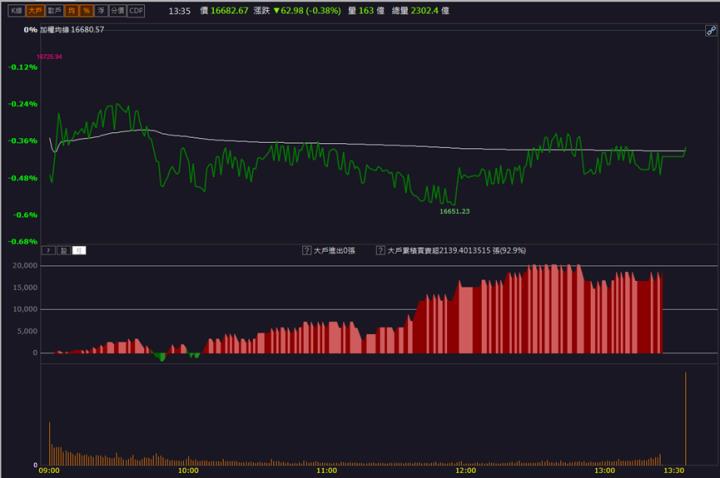Click the price value 16682.67
This screenshot has width=720, height=478.
pyautogui.click(x=230, y=11)
